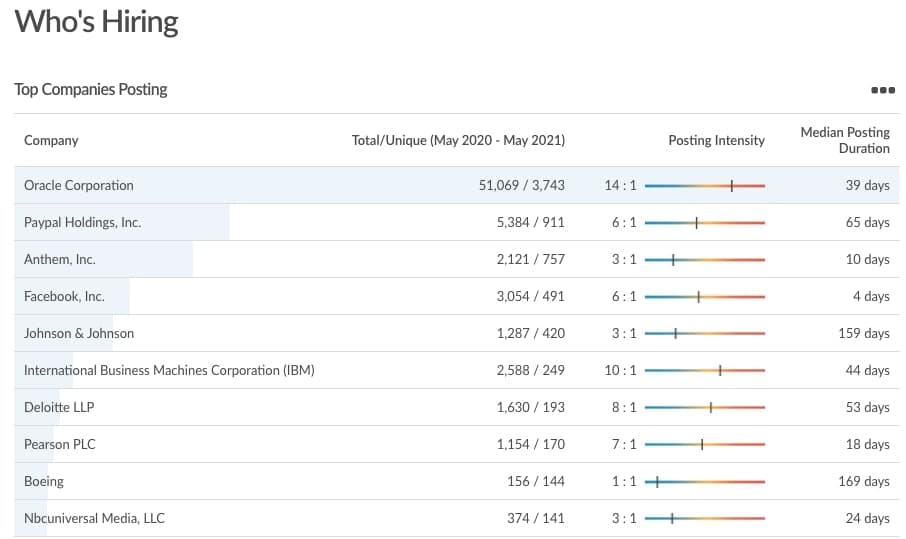
Task: Click Nbcuniversal's 374 / 141 postings value
Action: 536,518
